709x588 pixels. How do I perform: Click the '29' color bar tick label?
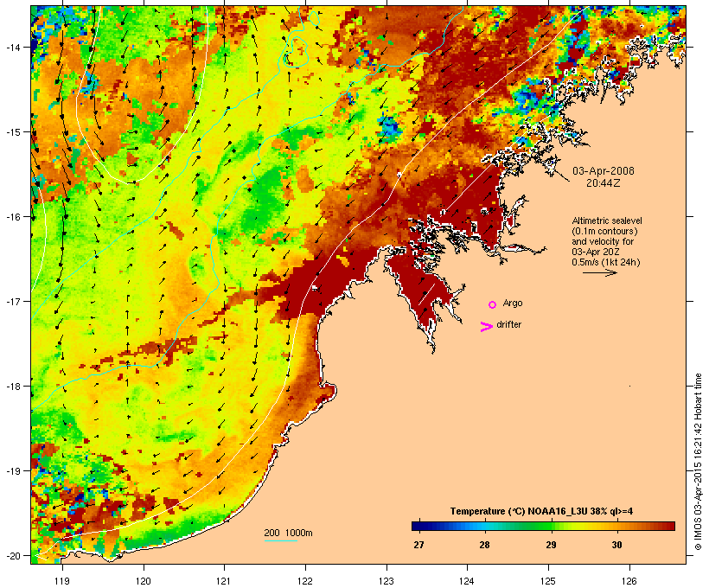[551, 545]
